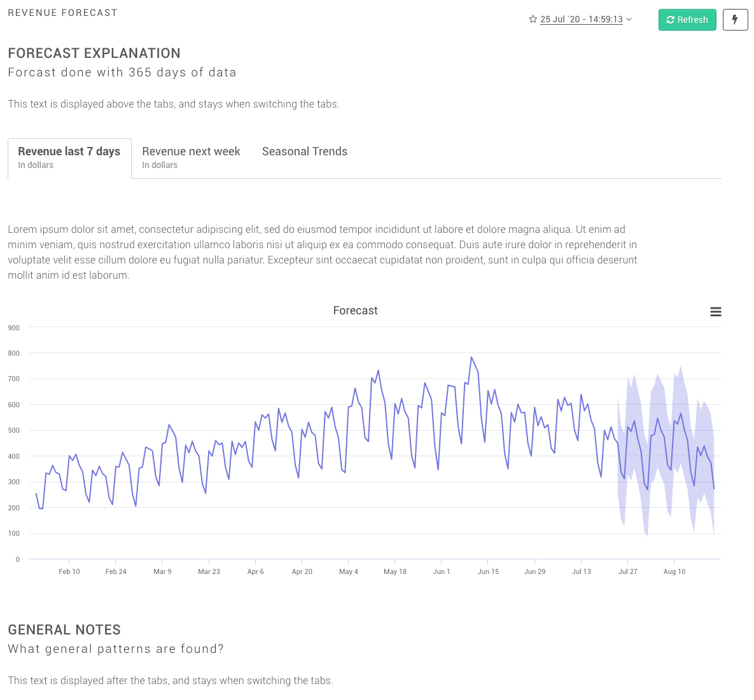Click the Forecast Explanation heading
754x700 pixels.
point(94,53)
